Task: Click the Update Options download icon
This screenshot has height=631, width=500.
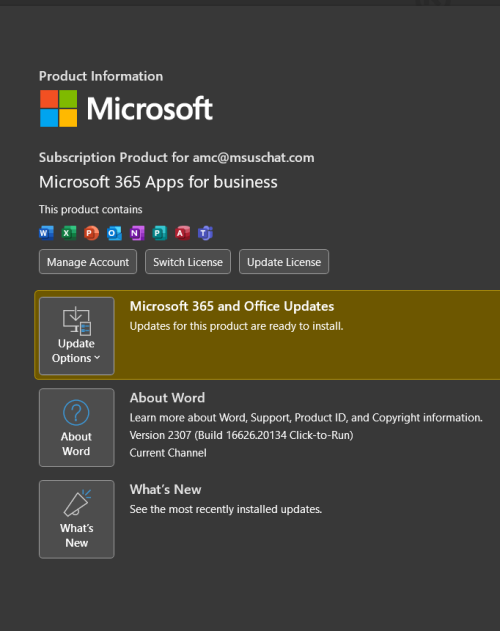Action: pyautogui.click(x=76, y=321)
